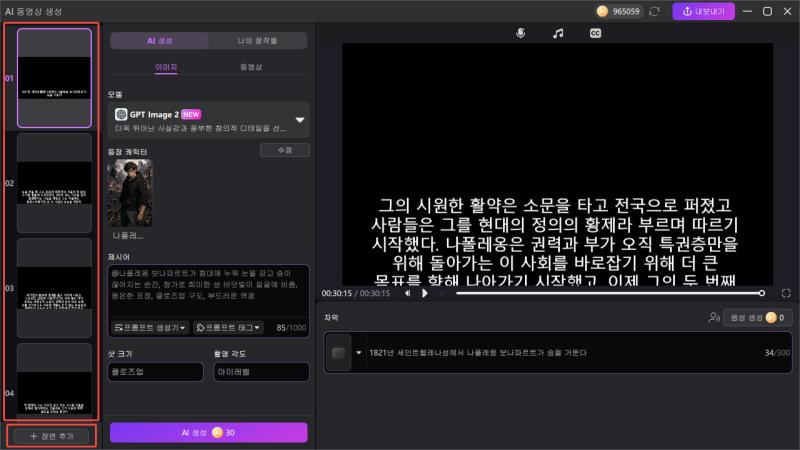Screen dimensions: 800x450
Task: Click the 음성 생성 voice generation button
Action: pyautogui.click(x=757, y=317)
